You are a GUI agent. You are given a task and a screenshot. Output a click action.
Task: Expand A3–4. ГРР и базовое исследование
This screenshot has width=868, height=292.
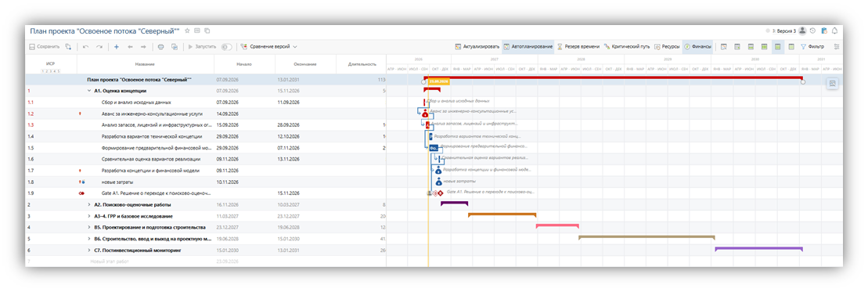click(x=88, y=216)
